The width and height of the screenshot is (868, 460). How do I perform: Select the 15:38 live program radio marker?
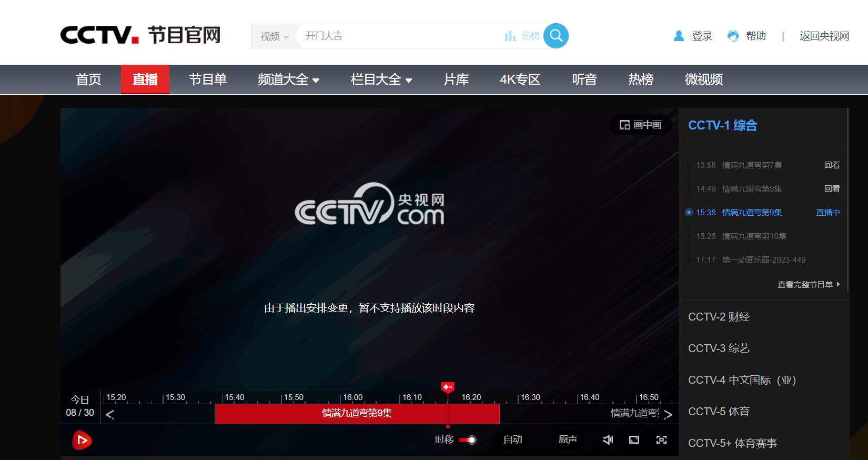pos(689,213)
